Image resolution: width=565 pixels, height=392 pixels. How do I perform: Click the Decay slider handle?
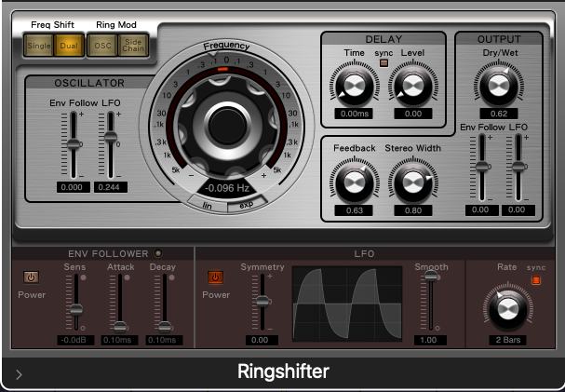tap(165, 327)
